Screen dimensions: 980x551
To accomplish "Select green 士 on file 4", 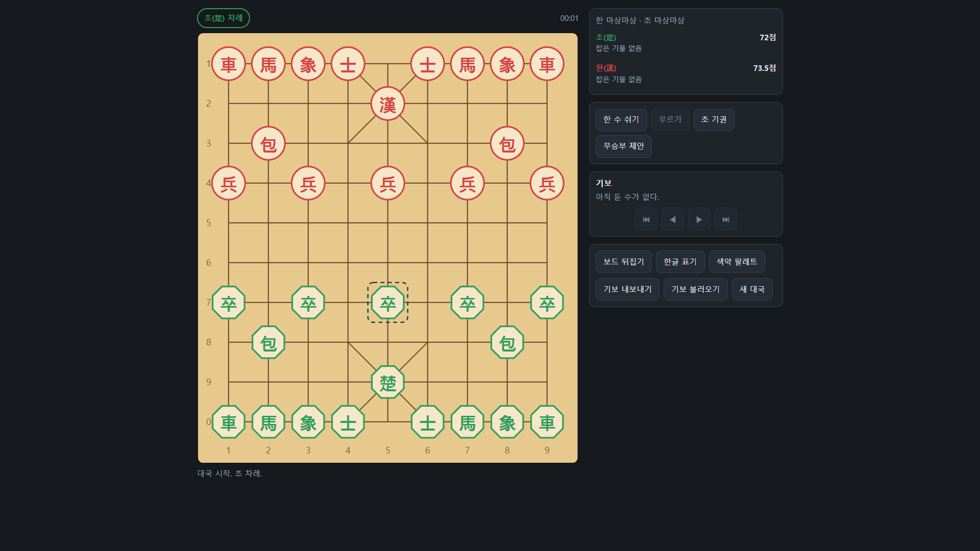I will tap(348, 422).
